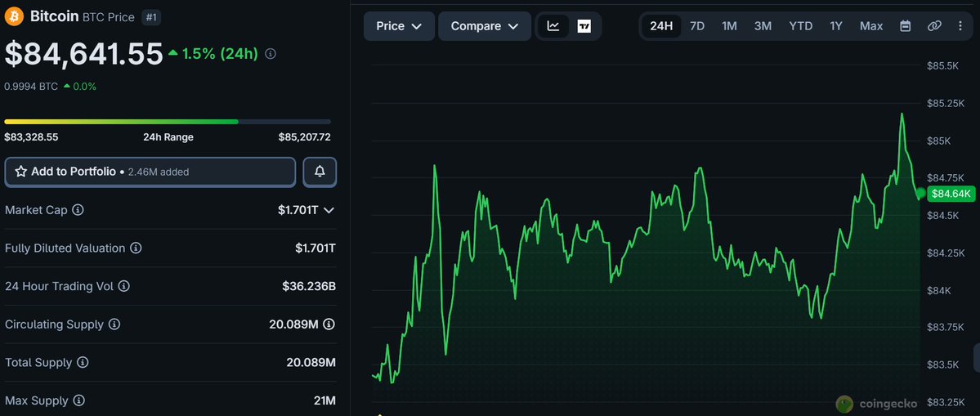The image size is (980, 416).
Task: Click the 21M max supply value
Action: pos(325,400)
